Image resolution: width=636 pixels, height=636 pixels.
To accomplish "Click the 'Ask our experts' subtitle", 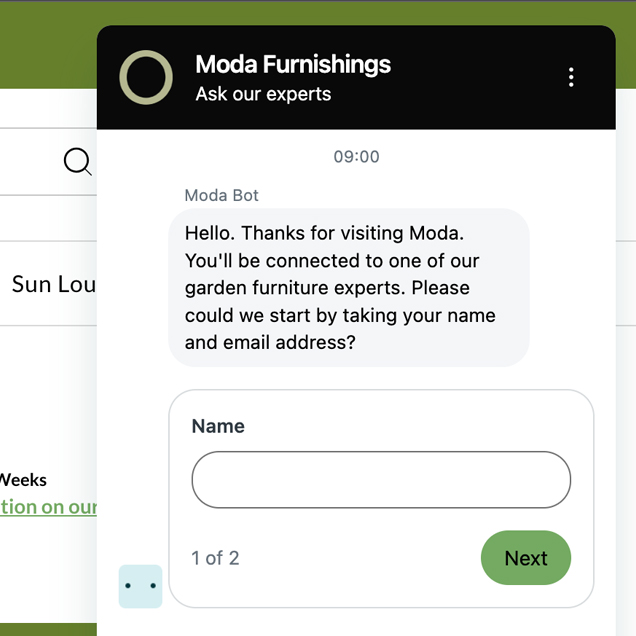I will coord(263,94).
